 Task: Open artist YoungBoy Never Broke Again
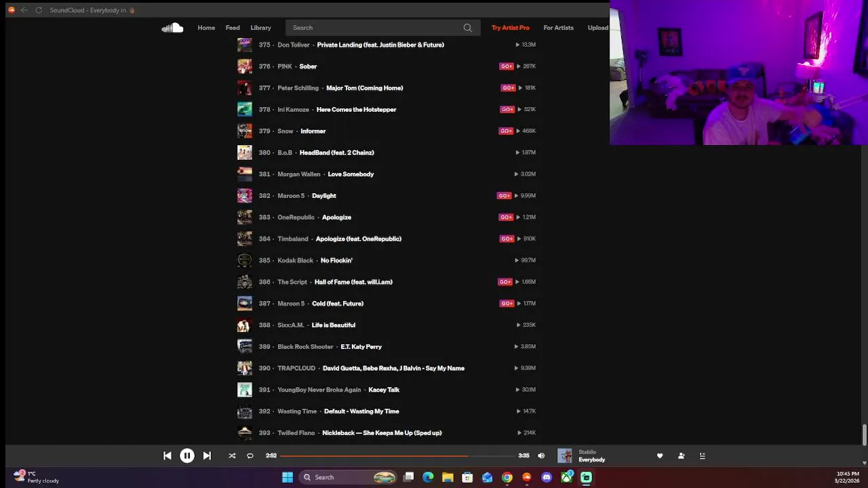pos(319,390)
